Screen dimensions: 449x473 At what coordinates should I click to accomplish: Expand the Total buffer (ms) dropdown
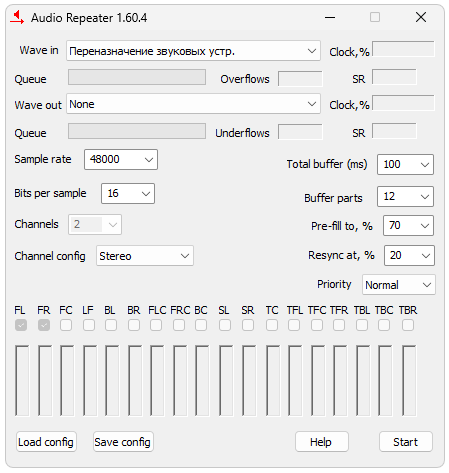(x=405, y=164)
